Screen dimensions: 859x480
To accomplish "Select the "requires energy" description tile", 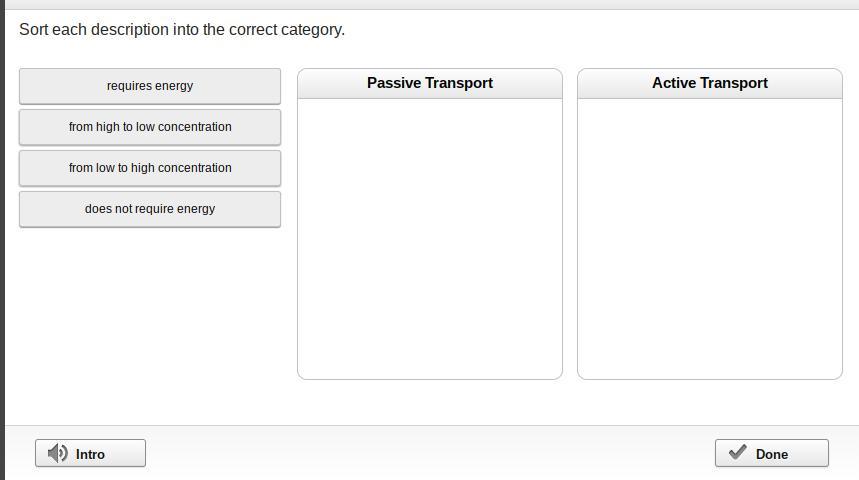I will [x=150, y=86].
